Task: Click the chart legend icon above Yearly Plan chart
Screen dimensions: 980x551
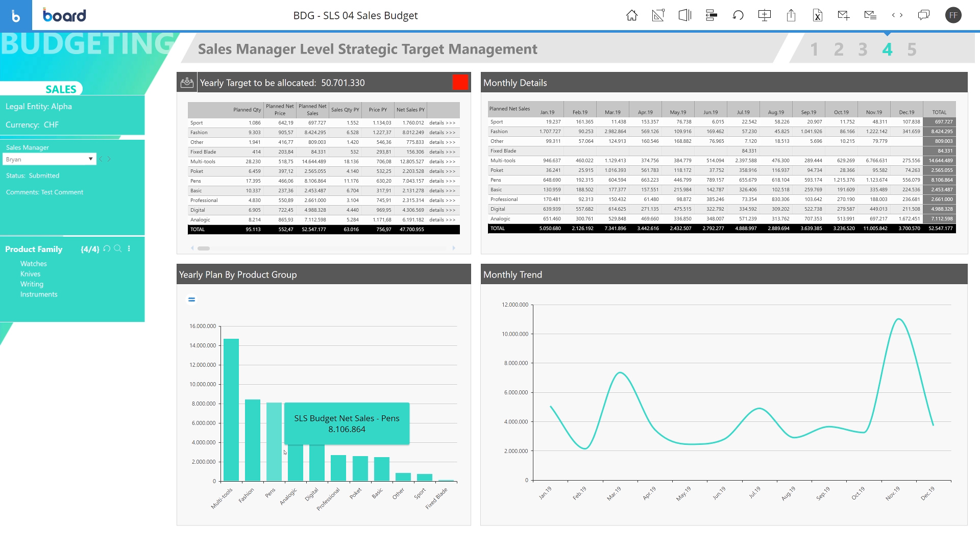Action: click(x=191, y=299)
